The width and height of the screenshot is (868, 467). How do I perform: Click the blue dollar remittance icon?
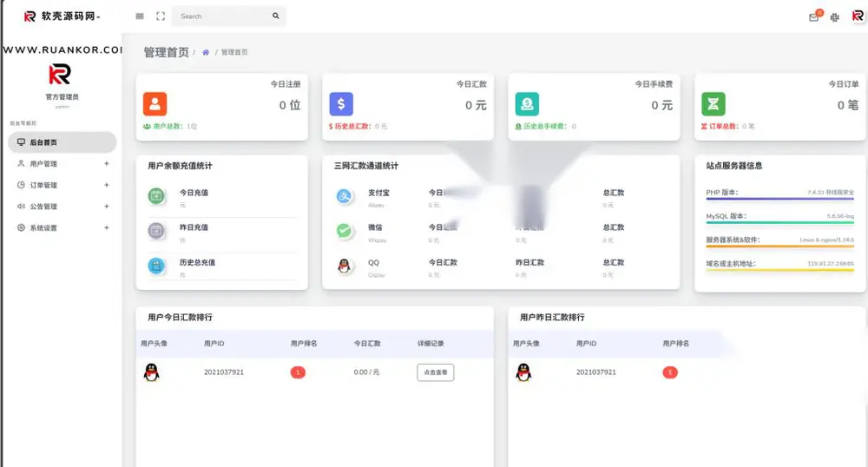(x=341, y=104)
